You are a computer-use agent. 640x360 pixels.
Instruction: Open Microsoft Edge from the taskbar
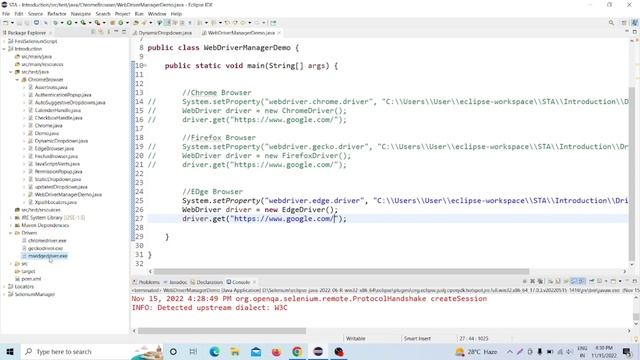(x=214, y=351)
